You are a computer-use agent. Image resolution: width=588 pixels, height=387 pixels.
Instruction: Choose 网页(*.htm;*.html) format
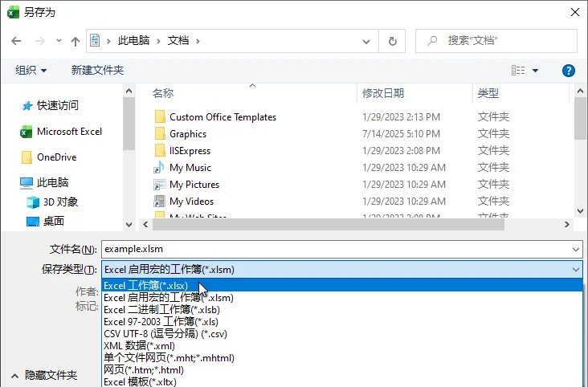point(342,370)
